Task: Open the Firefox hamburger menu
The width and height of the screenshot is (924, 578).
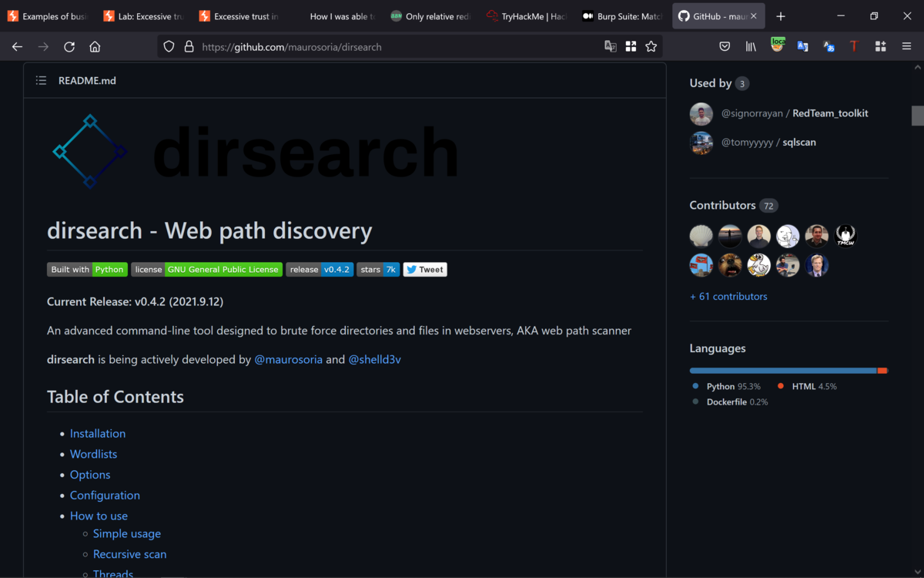Action: click(906, 46)
